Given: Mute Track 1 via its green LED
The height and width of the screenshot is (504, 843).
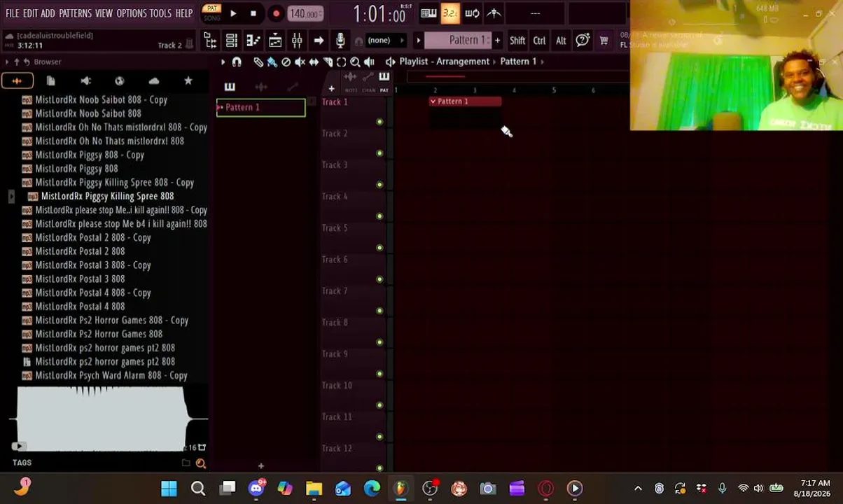Looking at the screenshot, I should (379, 122).
